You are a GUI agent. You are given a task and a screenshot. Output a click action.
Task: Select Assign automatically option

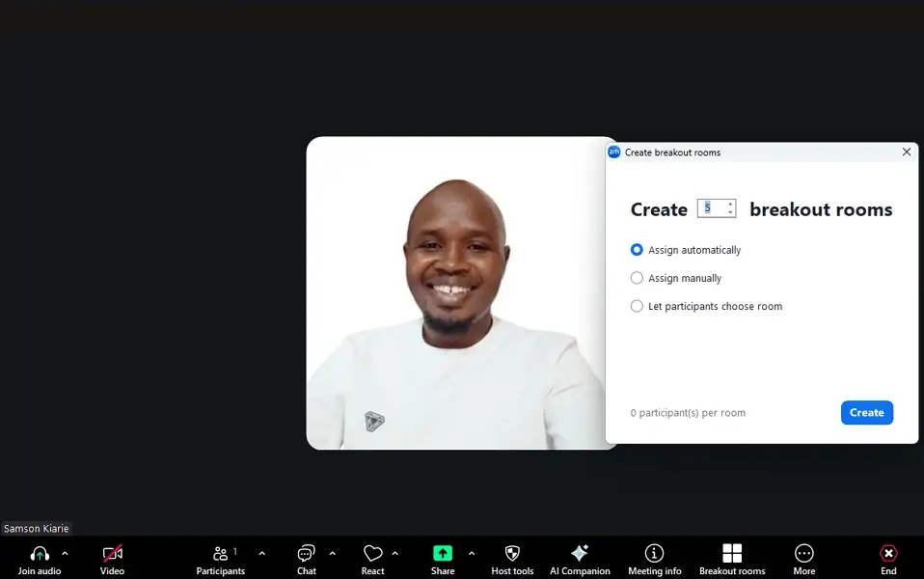pyautogui.click(x=637, y=250)
